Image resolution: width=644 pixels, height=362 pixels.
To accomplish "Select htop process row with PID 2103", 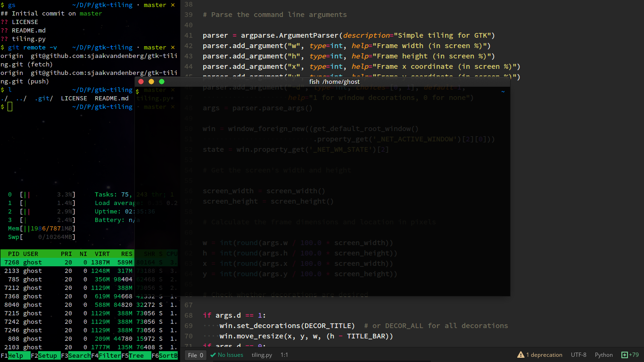I will tap(89, 347).
